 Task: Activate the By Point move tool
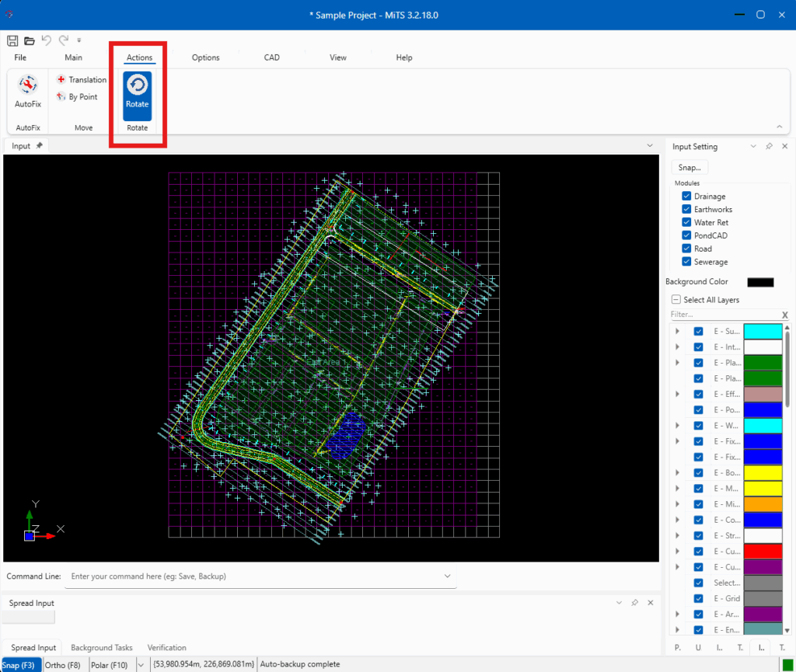[78, 96]
